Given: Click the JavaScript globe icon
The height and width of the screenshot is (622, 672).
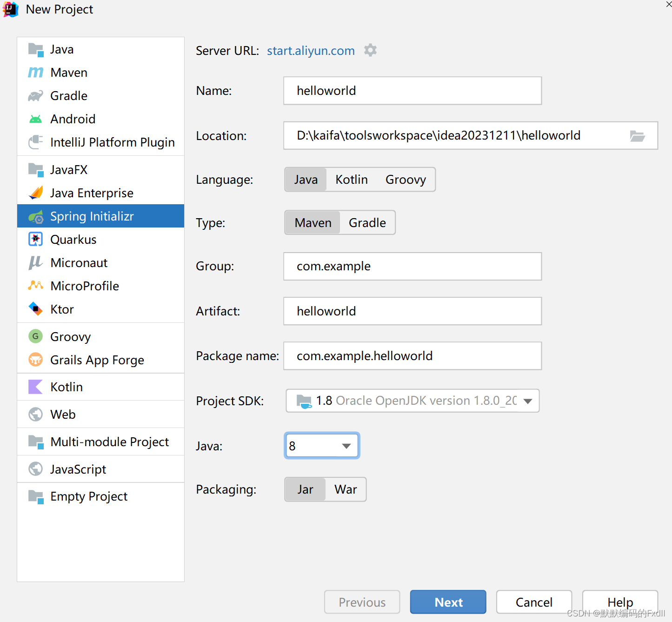Looking at the screenshot, I should (36, 468).
